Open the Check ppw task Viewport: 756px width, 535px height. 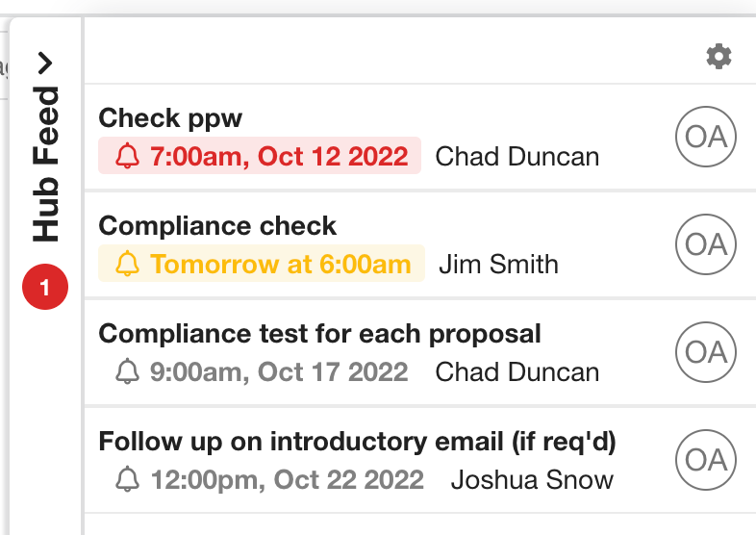pos(171,118)
